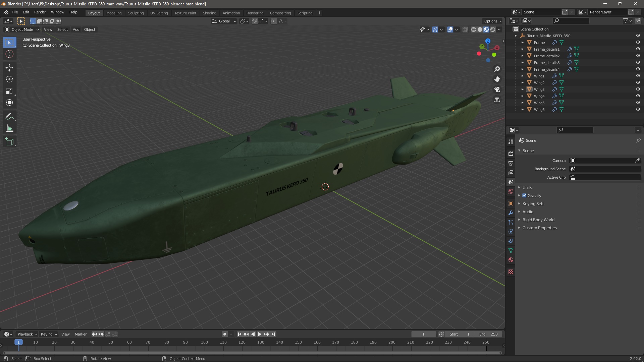
Task: Select Wing5 in the outliner
Action: 539,103
